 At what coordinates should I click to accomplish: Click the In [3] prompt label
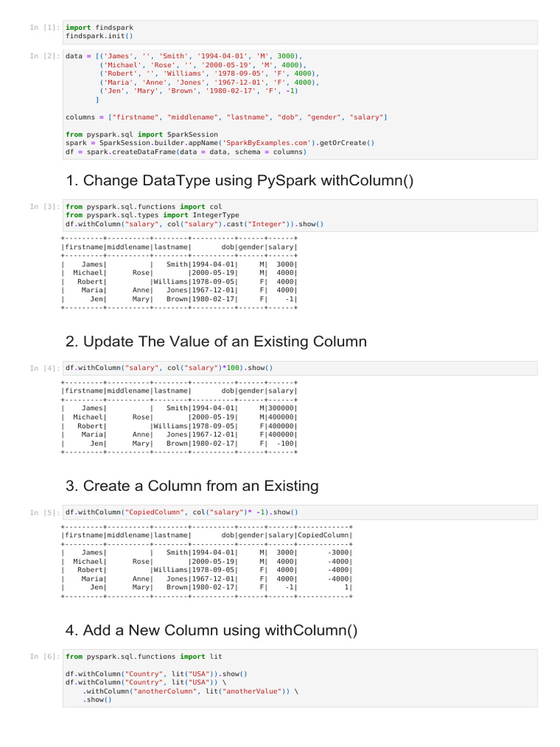pyautogui.click(x=44, y=206)
